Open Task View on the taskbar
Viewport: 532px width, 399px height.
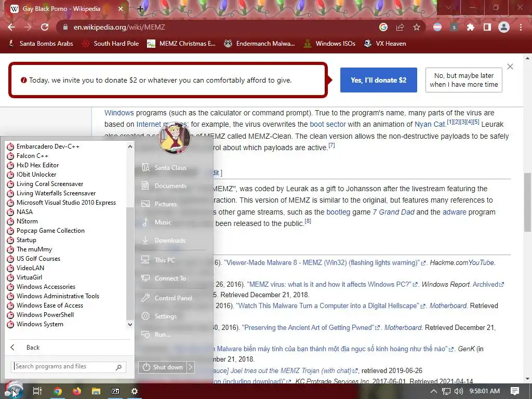[x=37, y=391]
